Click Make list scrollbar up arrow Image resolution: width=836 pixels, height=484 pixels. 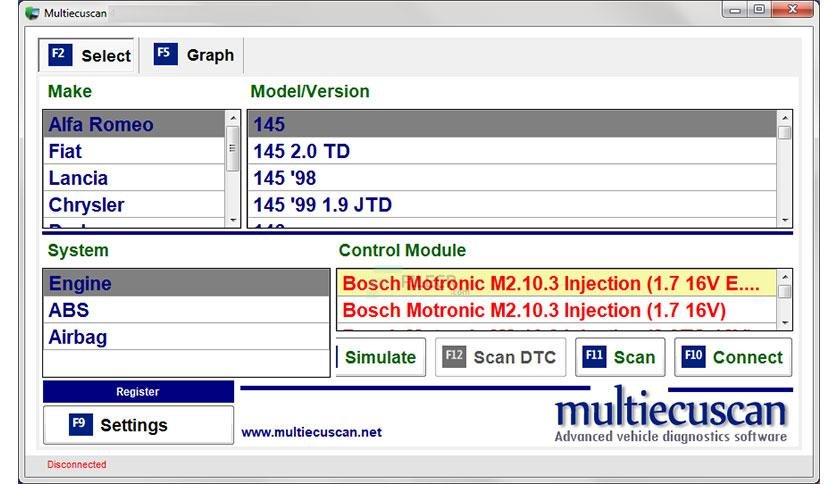[x=233, y=117]
